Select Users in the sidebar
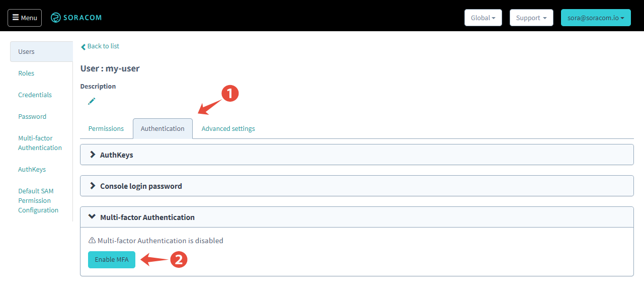 click(41, 51)
